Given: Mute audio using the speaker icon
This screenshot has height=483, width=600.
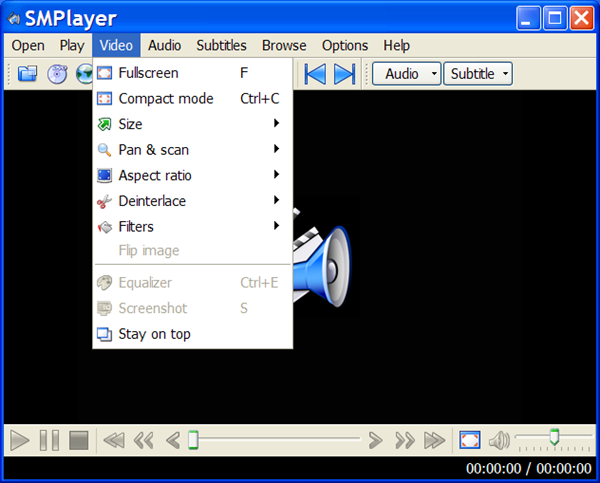Looking at the screenshot, I should click(499, 440).
